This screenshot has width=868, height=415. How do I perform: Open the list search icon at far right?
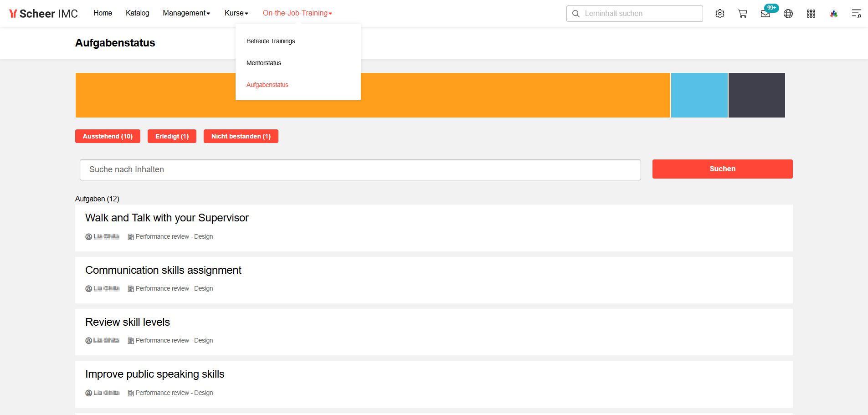pyautogui.click(x=857, y=14)
